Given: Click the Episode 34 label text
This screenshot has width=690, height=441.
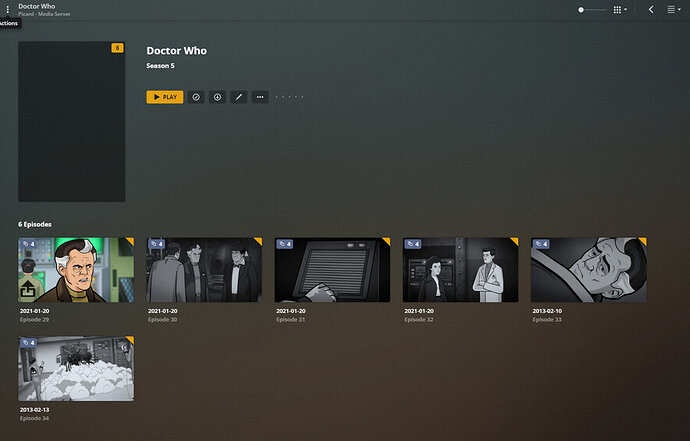Looking at the screenshot, I should 34,418.
